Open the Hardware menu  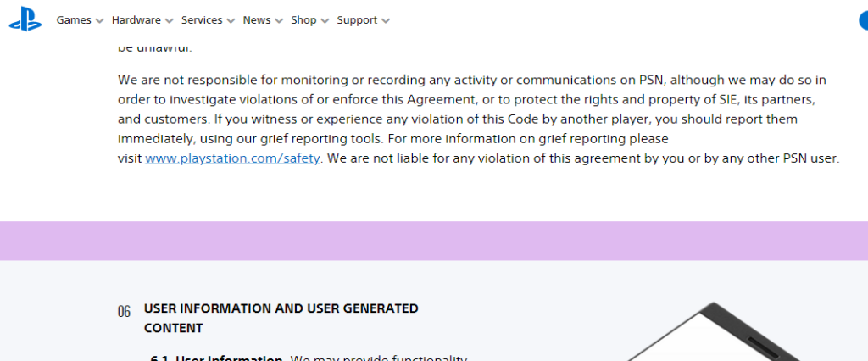pyautogui.click(x=136, y=20)
